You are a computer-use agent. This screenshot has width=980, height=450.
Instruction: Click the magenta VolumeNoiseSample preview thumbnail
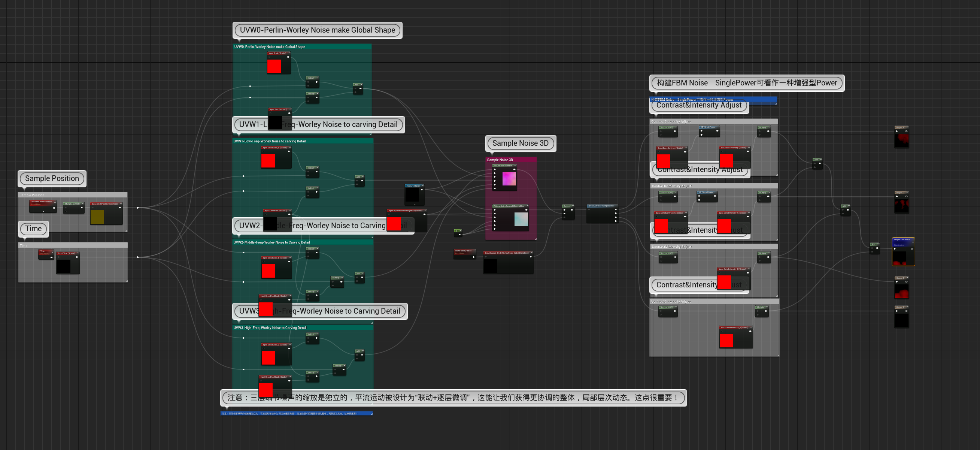[509, 179]
